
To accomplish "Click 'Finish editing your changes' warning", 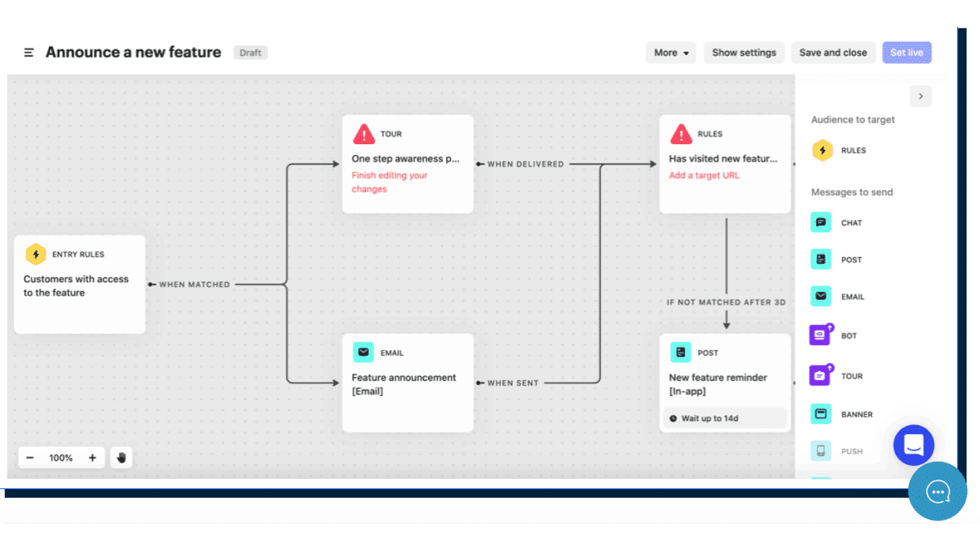I will coord(389,182).
